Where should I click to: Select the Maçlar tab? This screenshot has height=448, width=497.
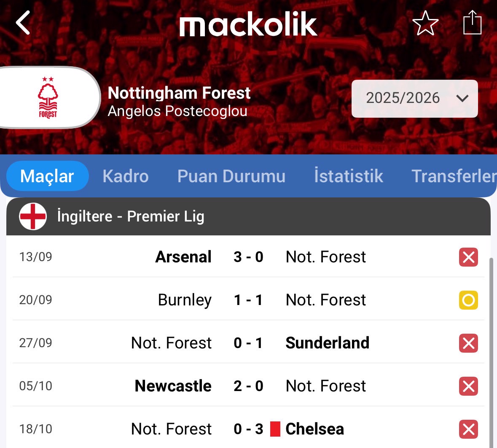[47, 176]
